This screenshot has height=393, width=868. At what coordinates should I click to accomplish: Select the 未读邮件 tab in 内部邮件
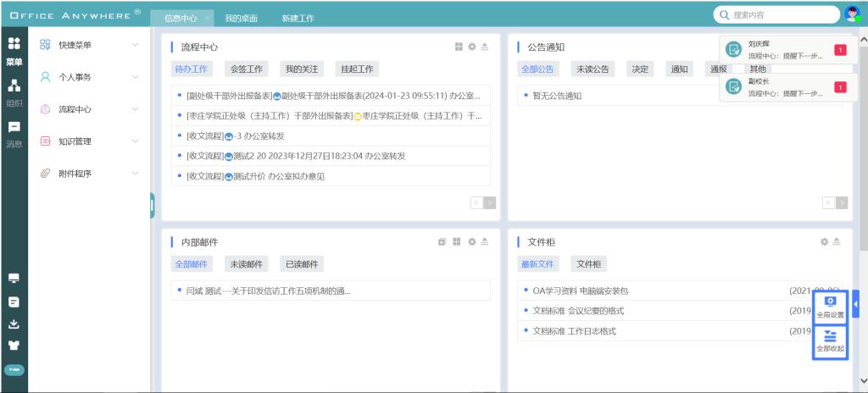[x=247, y=264]
